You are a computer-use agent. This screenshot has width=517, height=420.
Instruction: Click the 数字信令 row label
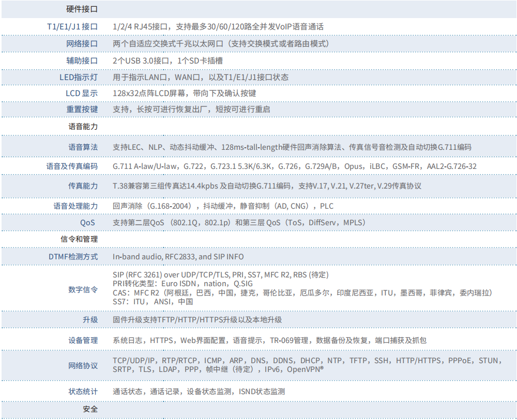[x=83, y=289]
